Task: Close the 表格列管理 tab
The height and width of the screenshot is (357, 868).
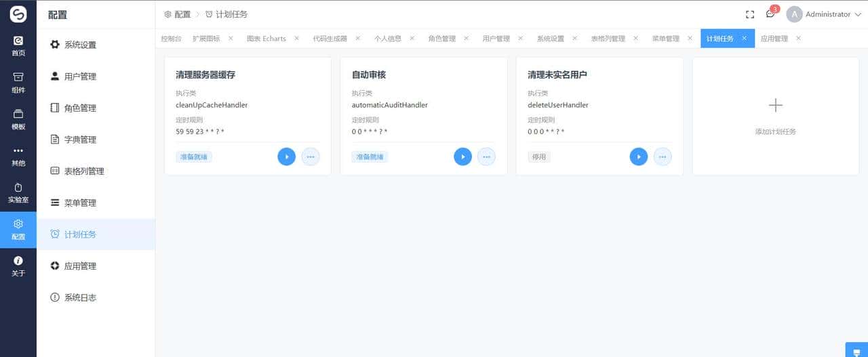Action: coord(635,39)
